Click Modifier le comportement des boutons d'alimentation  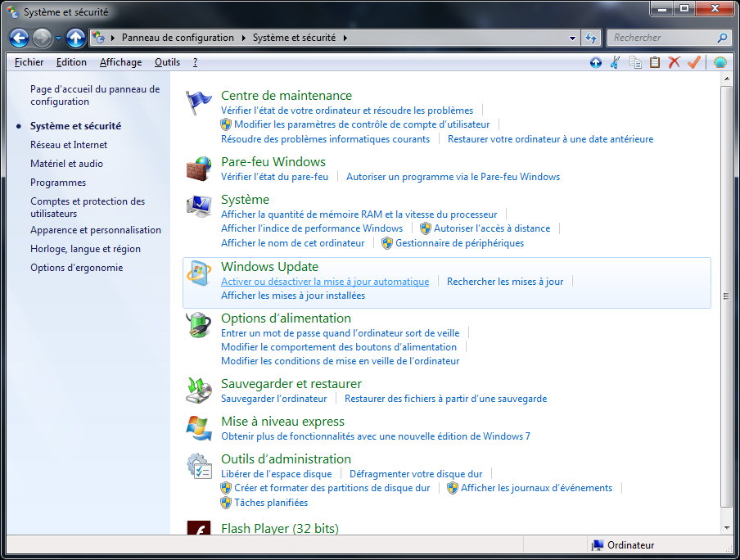click(339, 347)
